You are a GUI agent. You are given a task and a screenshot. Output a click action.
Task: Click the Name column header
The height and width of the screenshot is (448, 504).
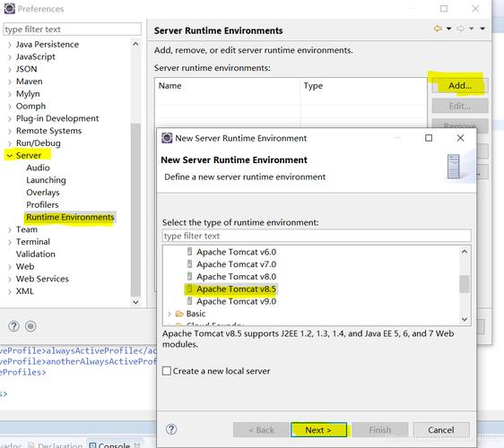[x=227, y=86]
